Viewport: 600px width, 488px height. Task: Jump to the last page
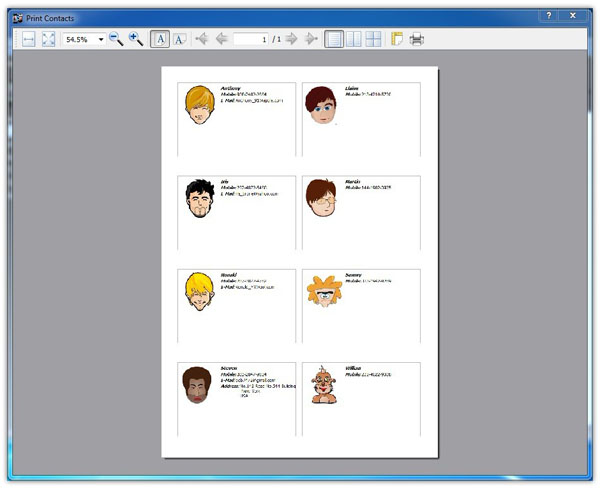[311, 39]
